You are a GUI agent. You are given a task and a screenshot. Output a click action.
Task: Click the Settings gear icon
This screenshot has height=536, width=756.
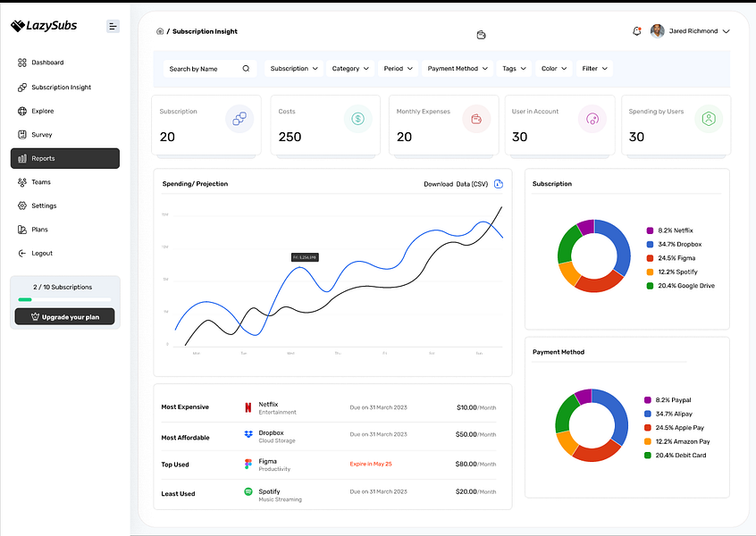[x=22, y=205]
